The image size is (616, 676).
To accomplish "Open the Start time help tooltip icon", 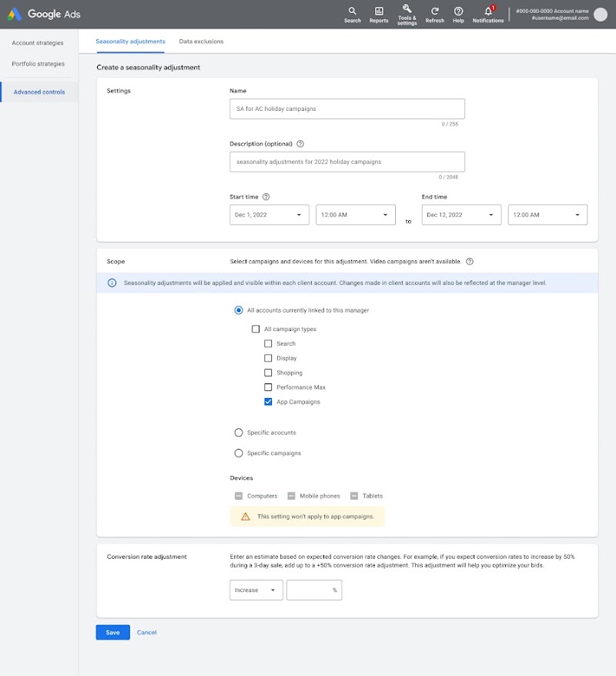I will point(266,197).
